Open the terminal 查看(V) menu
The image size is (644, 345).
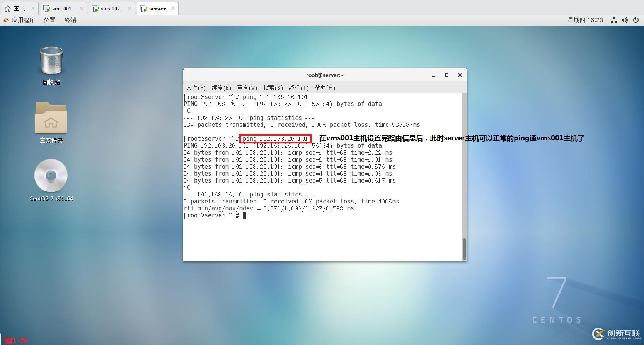coord(247,88)
